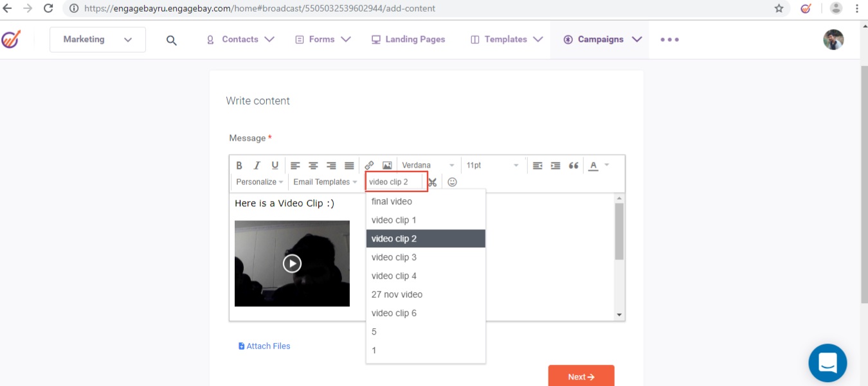The width and height of the screenshot is (868, 386).
Task: Open the emoji picker smiley icon
Action: pyautogui.click(x=452, y=182)
